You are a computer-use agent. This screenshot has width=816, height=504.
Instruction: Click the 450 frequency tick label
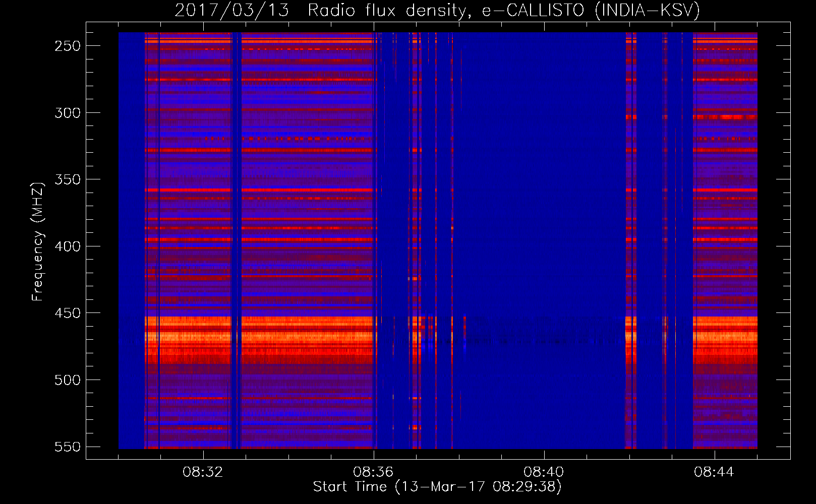pos(68,313)
